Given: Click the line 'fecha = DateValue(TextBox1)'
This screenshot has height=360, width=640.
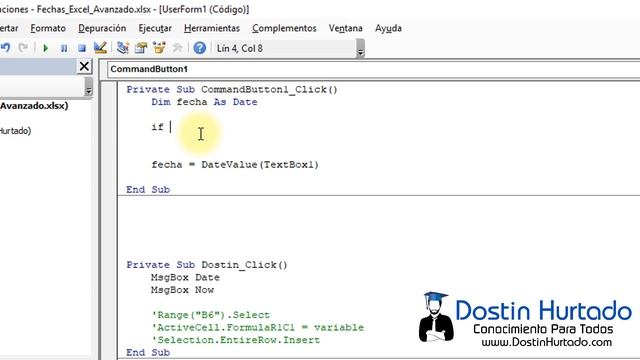Looking at the screenshot, I should coord(235,164).
